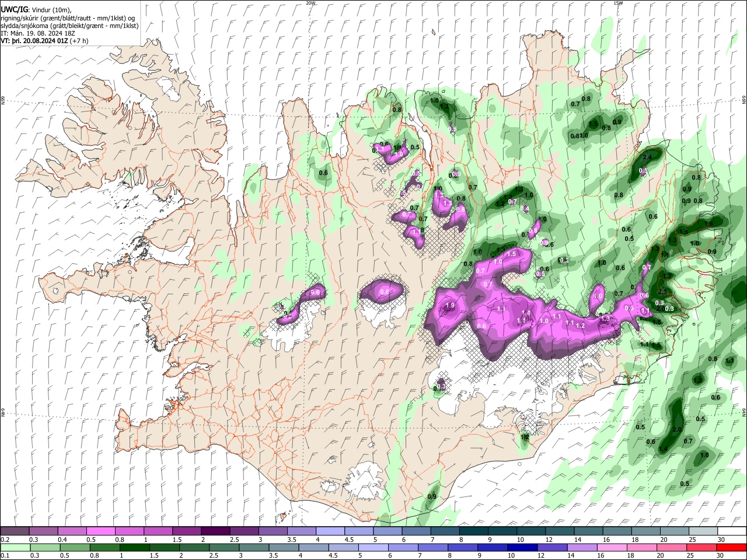747x560 pixels.
Task: Click the pale green legend swatch above 0.1
Action: 15,547
